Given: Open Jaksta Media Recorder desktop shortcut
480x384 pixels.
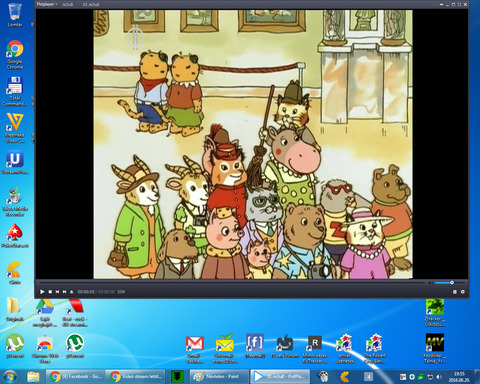Looking at the screenshot, I should click(x=15, y=201).
